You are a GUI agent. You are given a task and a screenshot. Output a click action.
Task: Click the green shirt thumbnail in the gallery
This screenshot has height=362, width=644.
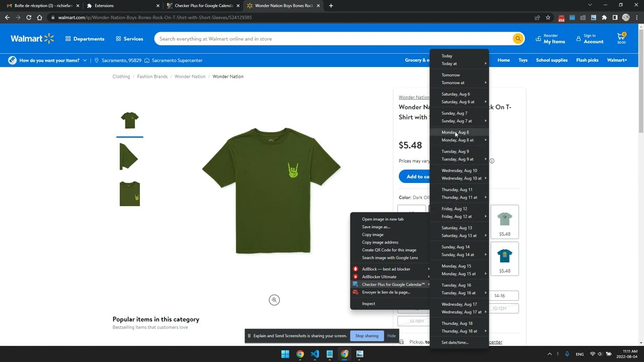(x=129, y=120)
